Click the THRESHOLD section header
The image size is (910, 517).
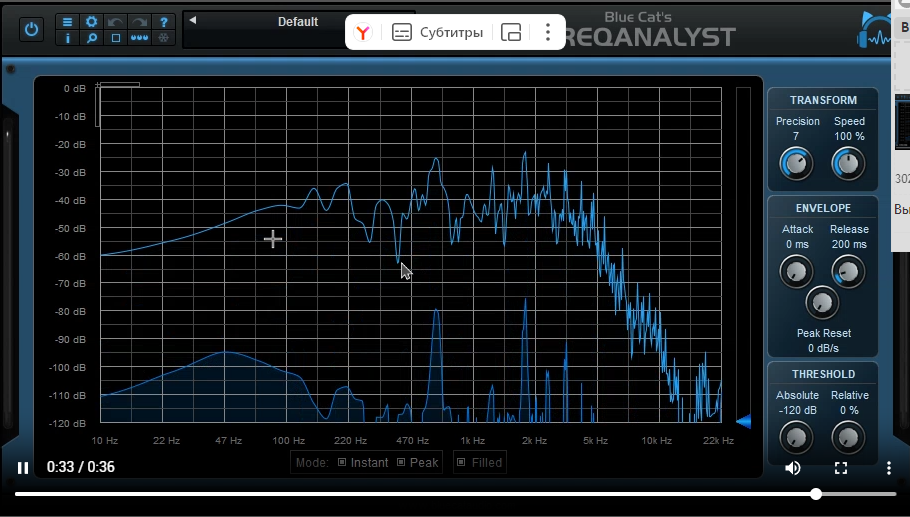pos(823,374)
